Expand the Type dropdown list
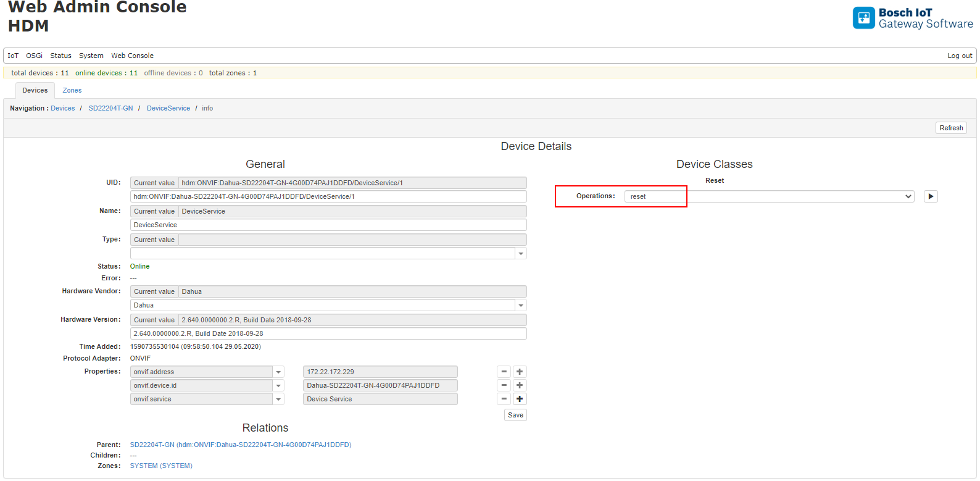 (521, 254)
